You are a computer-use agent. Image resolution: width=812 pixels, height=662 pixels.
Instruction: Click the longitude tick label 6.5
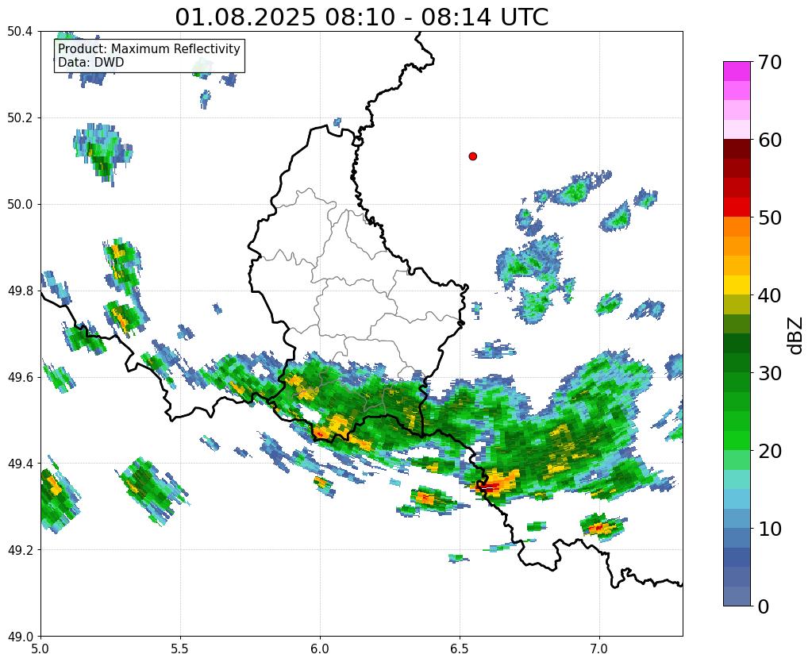pyautogui.click(x=460, y=649)
